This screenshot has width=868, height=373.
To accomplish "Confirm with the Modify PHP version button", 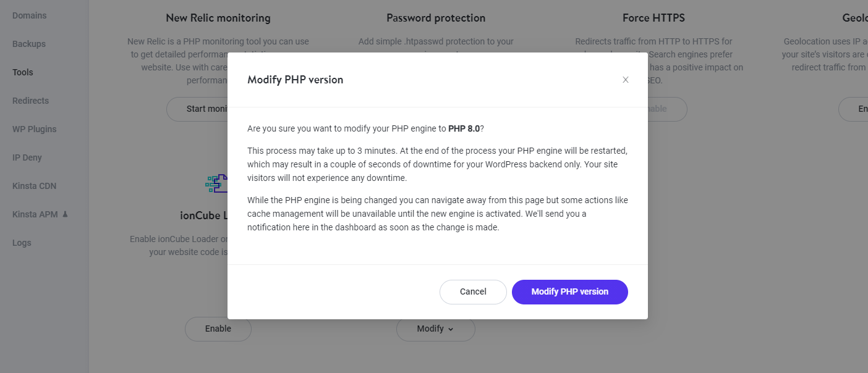I will pos(569,291).
